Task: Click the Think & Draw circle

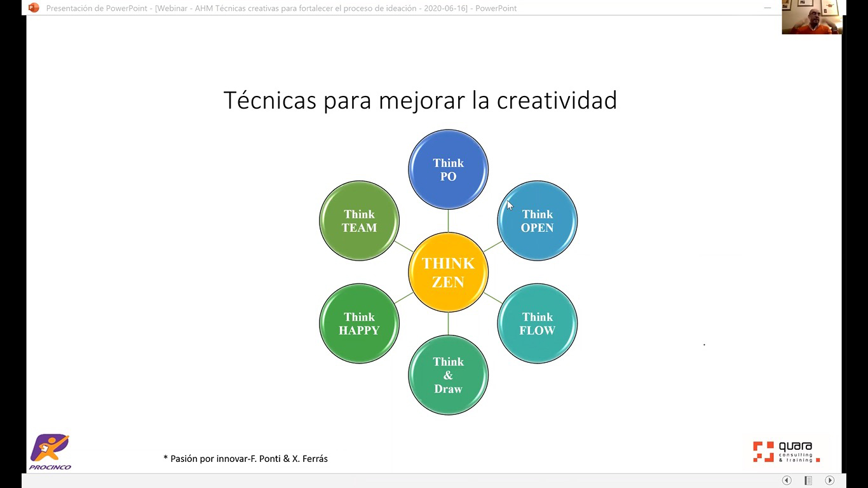Action: 448,375
